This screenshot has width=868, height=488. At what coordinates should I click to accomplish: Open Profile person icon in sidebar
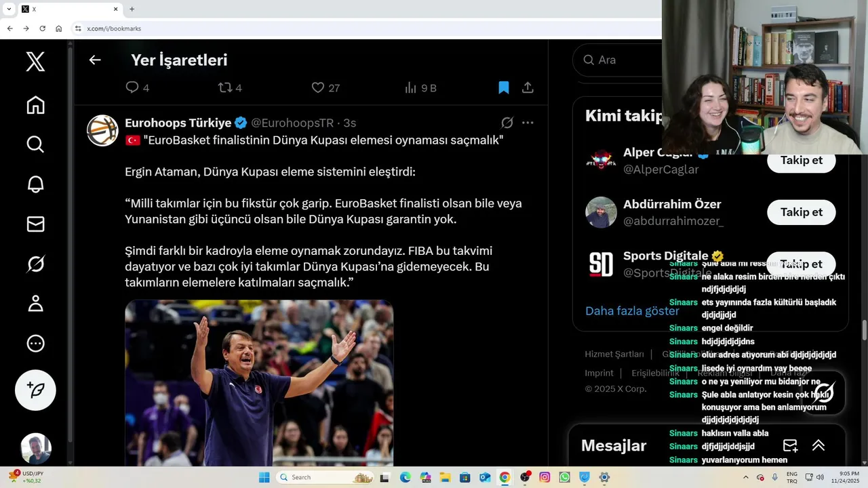(x=35, y=304)
